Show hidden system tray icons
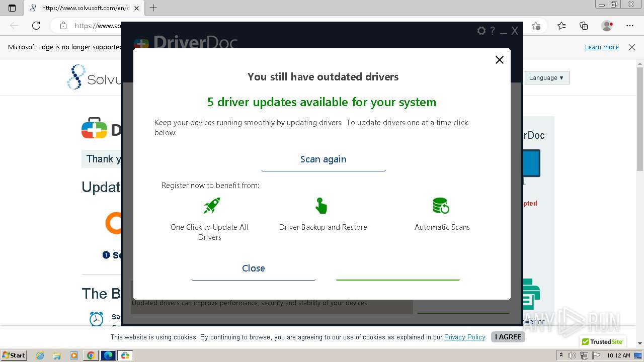The image size is (644, 362). (561, 355)
